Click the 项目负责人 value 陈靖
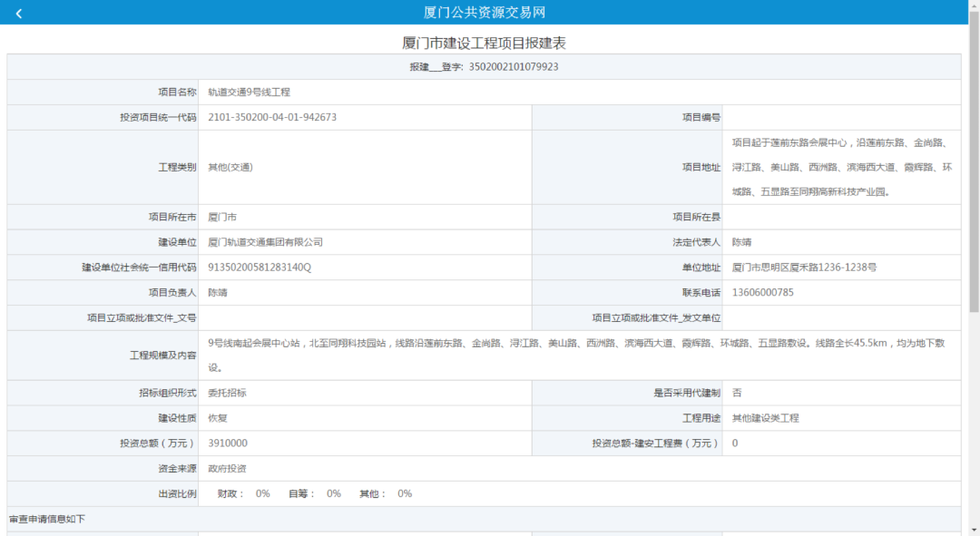980x536 pixels. click(218, 292)
